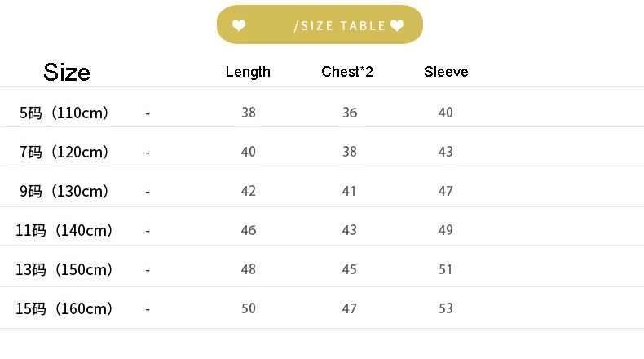Image resolution: width=644 pixels, height=359 pixels.
Task: Click the 5码 (110cm) size row label
Action: coord(64,113)
